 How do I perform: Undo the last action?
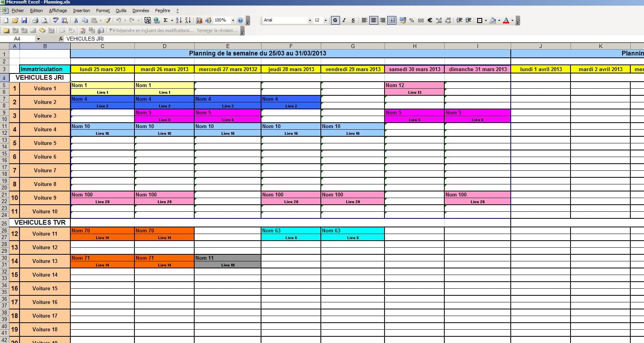tap(118, 20)
